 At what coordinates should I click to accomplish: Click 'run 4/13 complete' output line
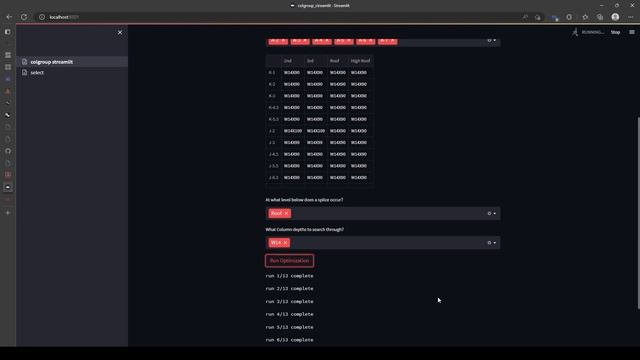289,314
